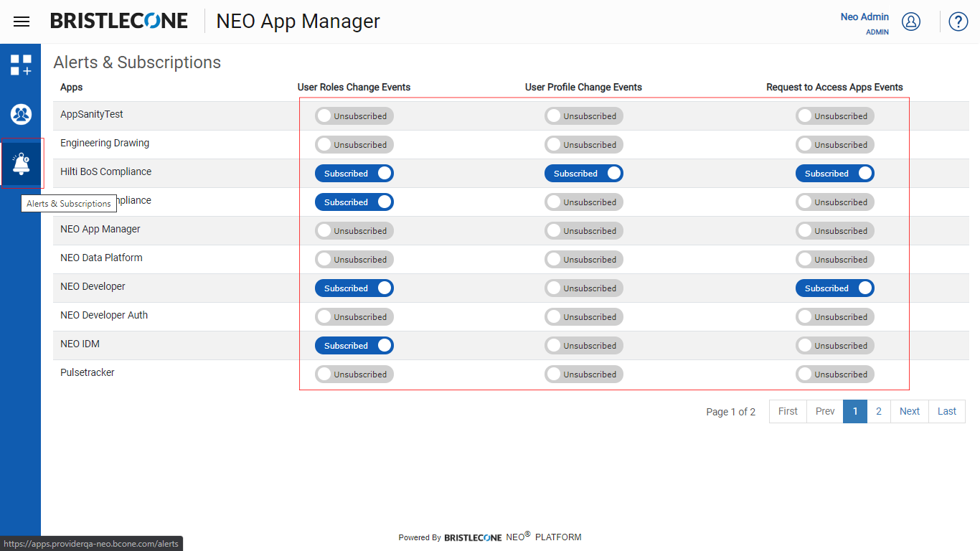Open the user profile avatar icon
980x551 pixels.
coord(911,22)
